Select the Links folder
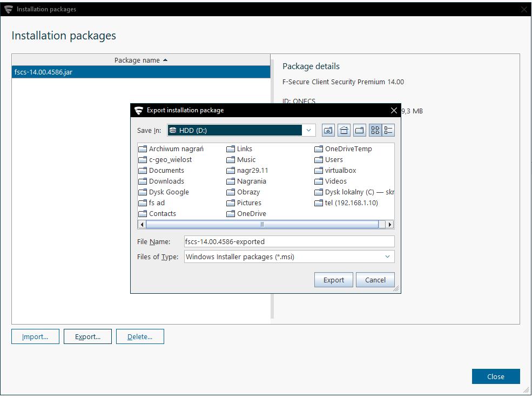The width and height of the screenshot is (532, 398). tap(239, 149)
